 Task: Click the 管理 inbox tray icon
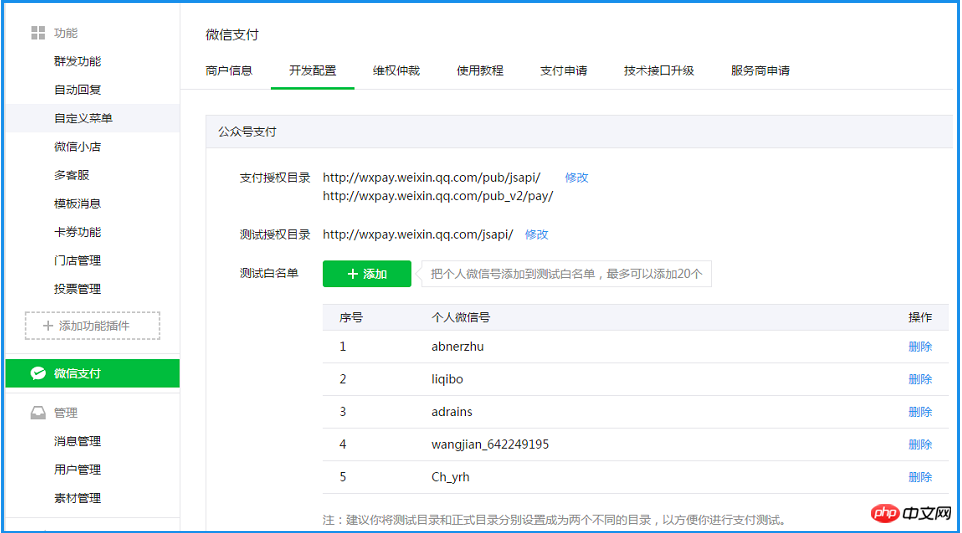pos(38,413)
